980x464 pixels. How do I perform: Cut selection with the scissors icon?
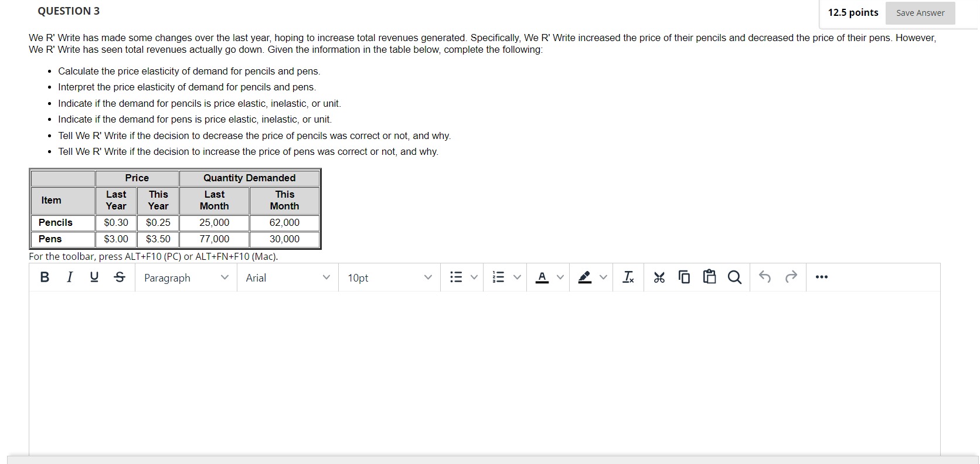pos(659,277)
